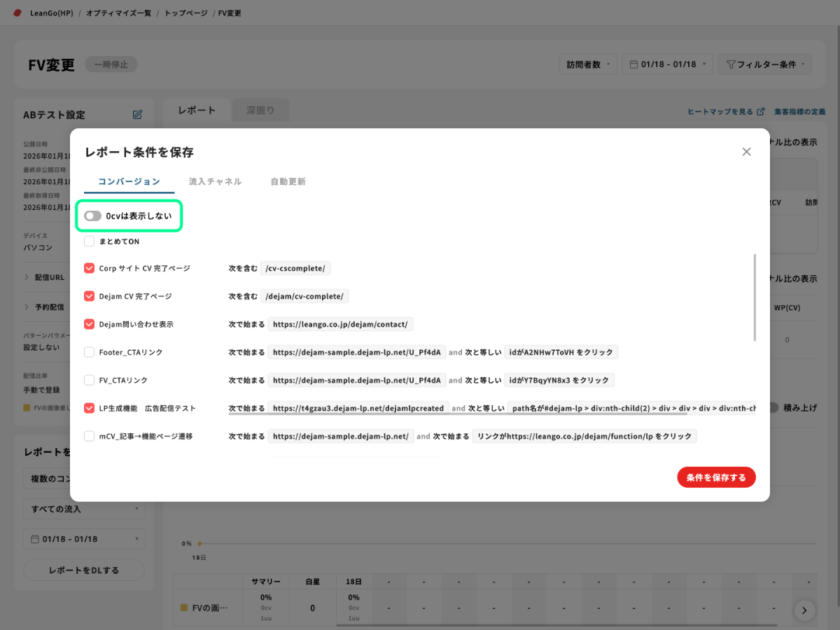This screenshot has height=630, width=840.
Task: Click the AB test settings edit icon
Action: (x=138, y=114)
